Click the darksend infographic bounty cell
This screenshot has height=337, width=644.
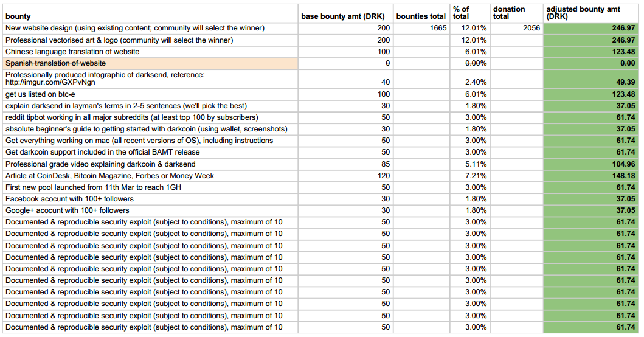point(150,78)
